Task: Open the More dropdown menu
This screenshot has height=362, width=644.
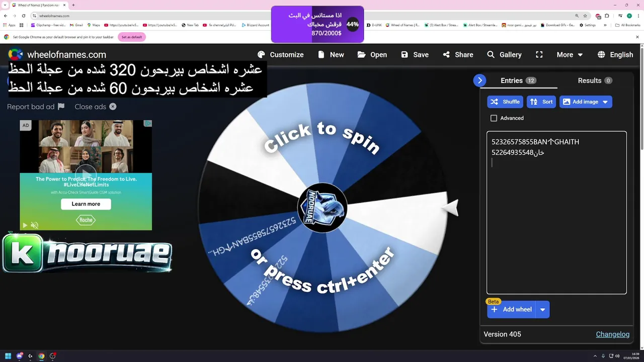Action: [x=570, y=54]
